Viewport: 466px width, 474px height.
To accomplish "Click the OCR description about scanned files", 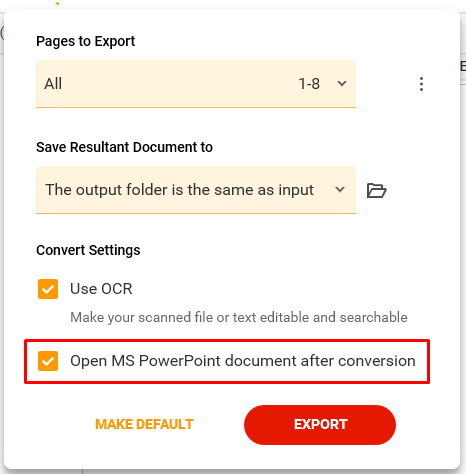I will click(x=239, y=317).
